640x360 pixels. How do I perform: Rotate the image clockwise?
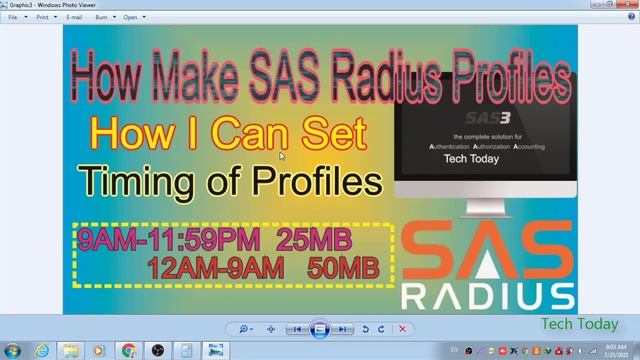point(381,329)
